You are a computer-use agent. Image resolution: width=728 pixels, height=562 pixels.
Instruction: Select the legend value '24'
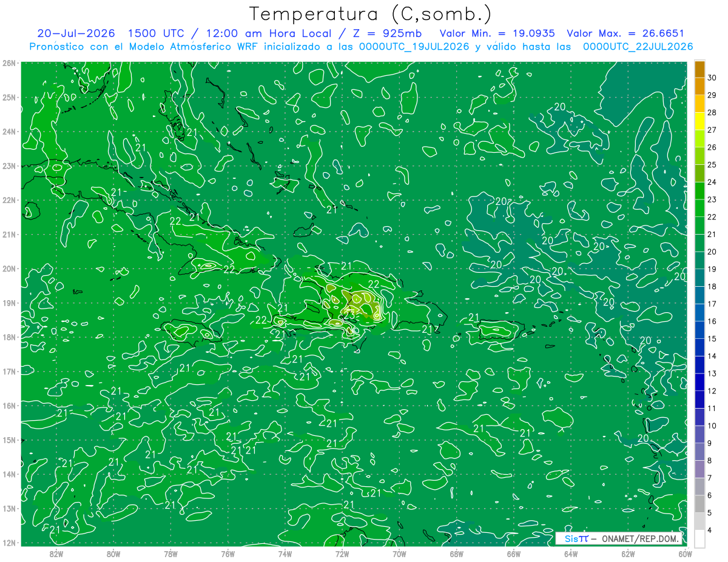712,182
